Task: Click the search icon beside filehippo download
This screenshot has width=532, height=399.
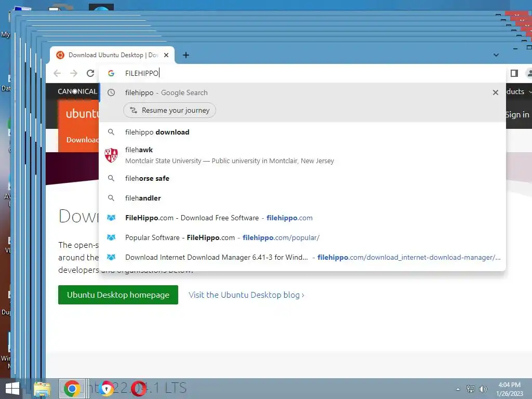Action: click(111, 132)
